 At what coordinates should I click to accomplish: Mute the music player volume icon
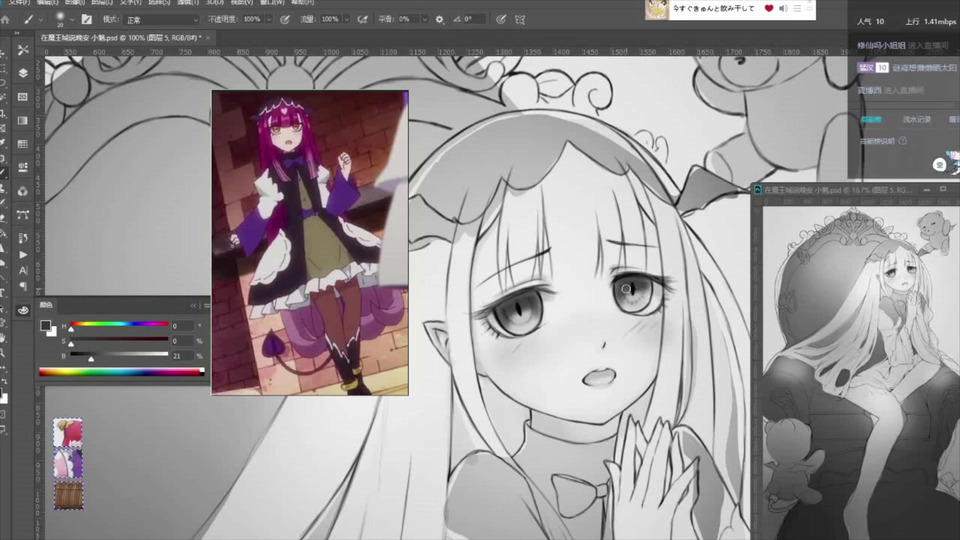[x=783, y=9]
